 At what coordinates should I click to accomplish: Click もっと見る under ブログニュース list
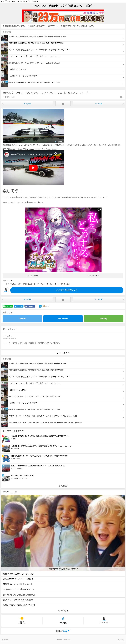point(63,610)
